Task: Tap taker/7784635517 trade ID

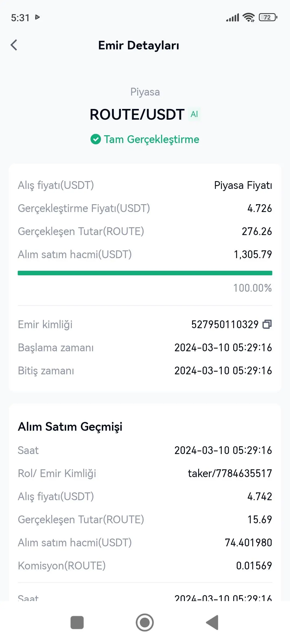Action: click(230, 473)
